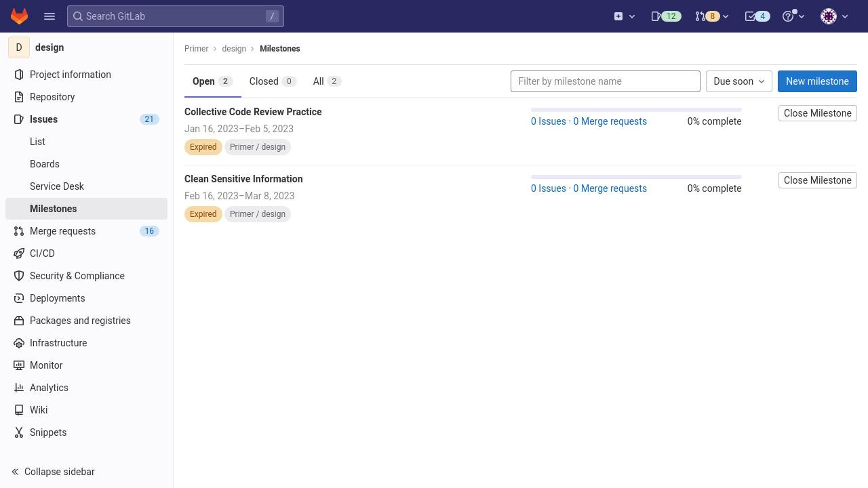Image resolution: width=868 pixels, height=488 pixels.
Task: Open the help question mark menu
Action: click(793, 16)
